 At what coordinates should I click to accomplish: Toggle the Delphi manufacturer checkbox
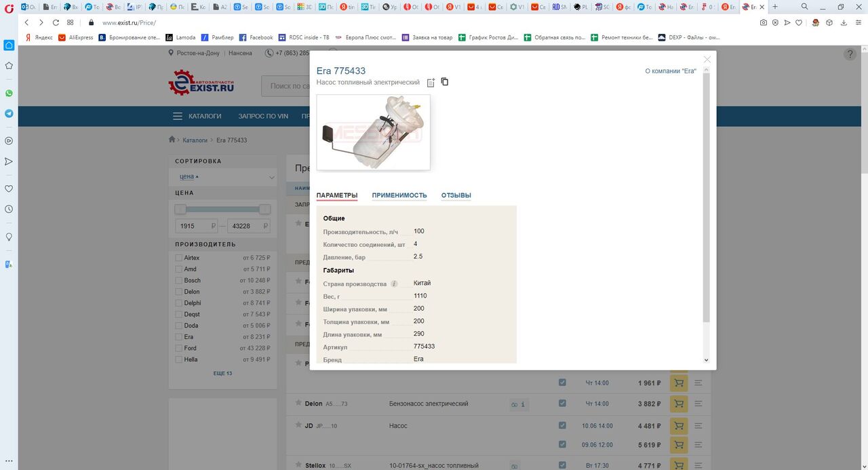click(x=179, y=303)
